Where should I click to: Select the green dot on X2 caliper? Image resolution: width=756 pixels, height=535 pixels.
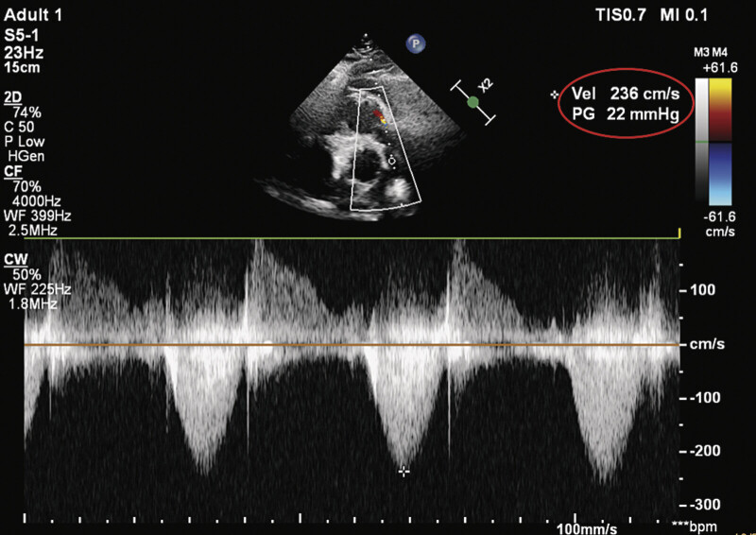(x=473, y=102)
